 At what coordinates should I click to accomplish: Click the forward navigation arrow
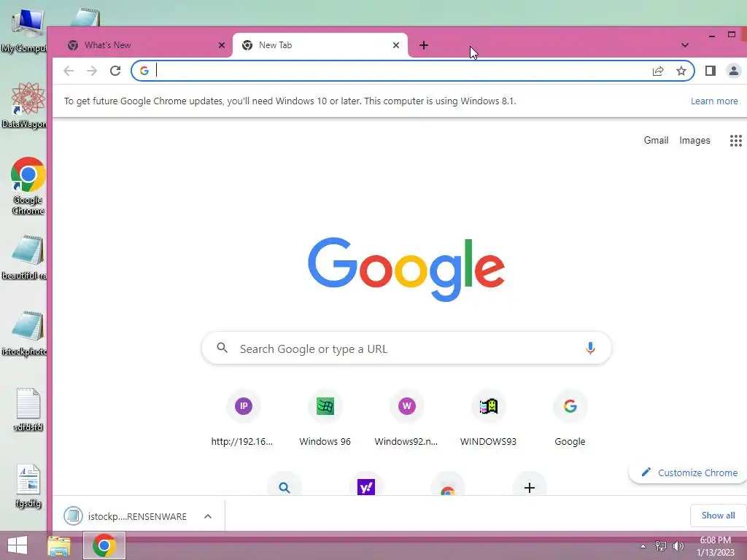pyautogui.click(x=91, y=71)
